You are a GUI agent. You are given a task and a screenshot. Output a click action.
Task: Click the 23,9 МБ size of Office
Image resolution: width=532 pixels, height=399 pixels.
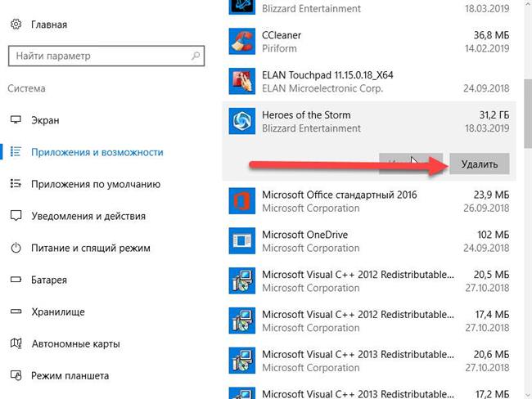(x=491, y=195)
